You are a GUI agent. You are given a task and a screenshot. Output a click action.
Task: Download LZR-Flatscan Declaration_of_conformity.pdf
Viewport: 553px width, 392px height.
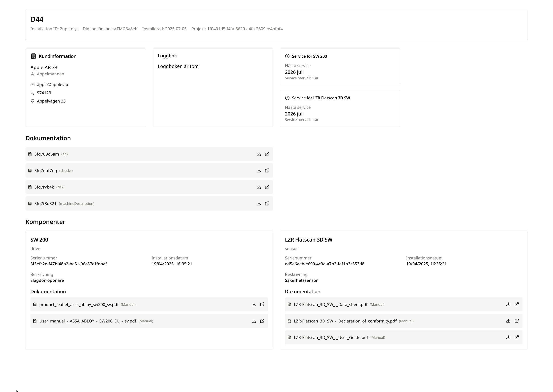coord(508,321)
